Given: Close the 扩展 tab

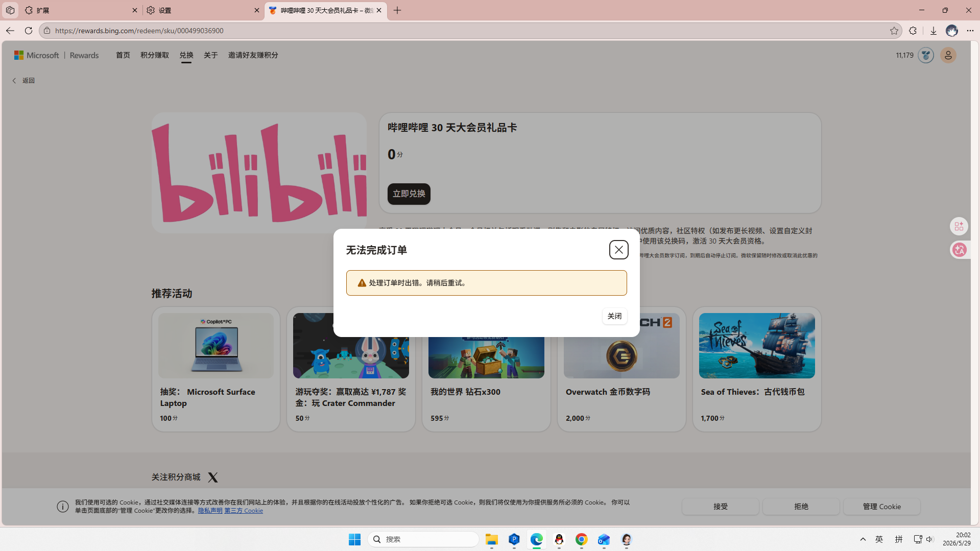Looking at the screenshot, I should point(135,10).
